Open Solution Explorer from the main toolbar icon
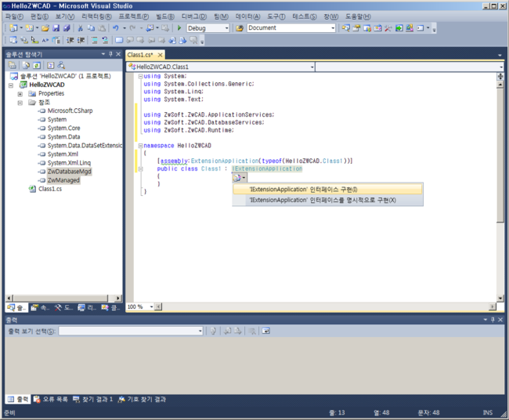This screenshot has width=509, height=420. coord(345,28)
